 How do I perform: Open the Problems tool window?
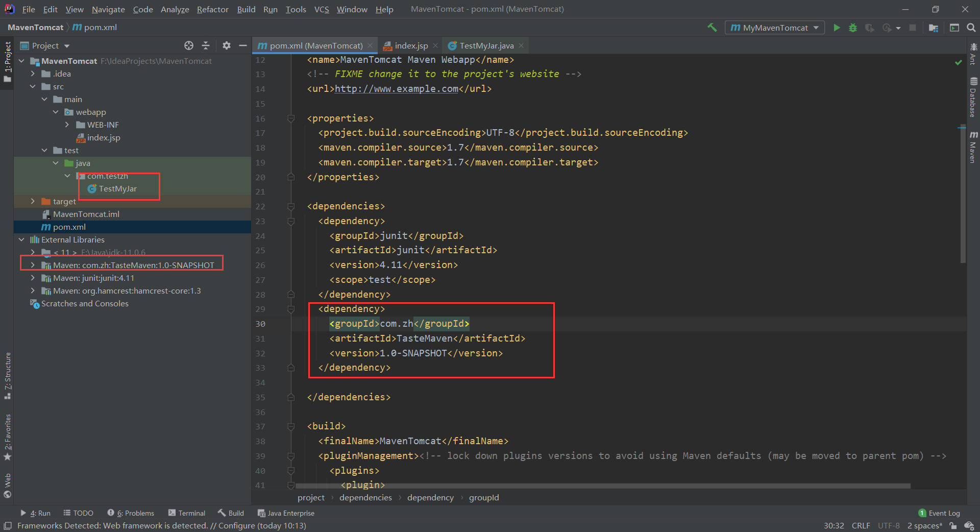pos(131,513)
